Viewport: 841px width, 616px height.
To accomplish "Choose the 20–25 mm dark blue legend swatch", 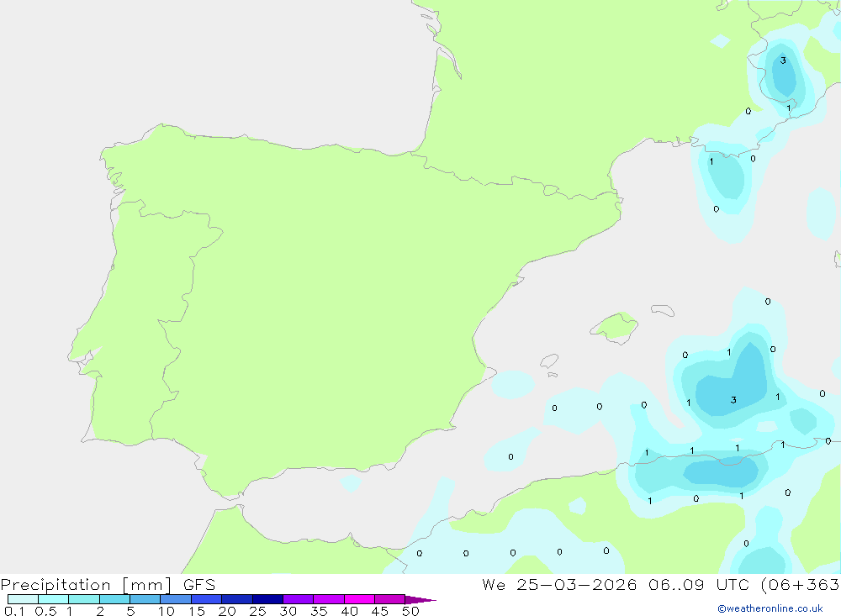I will pos(237,599).
